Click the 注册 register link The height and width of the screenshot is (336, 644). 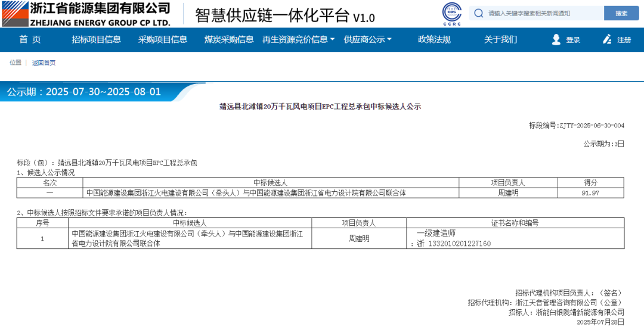click(624, 40)
